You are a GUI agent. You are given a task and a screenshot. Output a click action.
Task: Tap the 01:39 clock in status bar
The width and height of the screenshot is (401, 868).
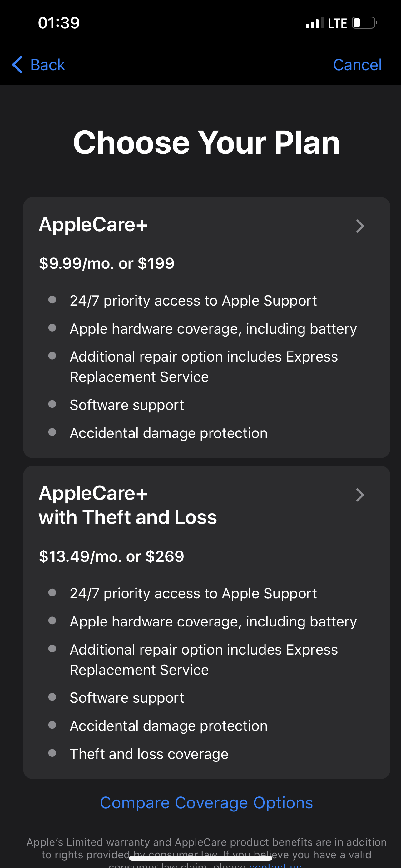click(x=59, y=23)
